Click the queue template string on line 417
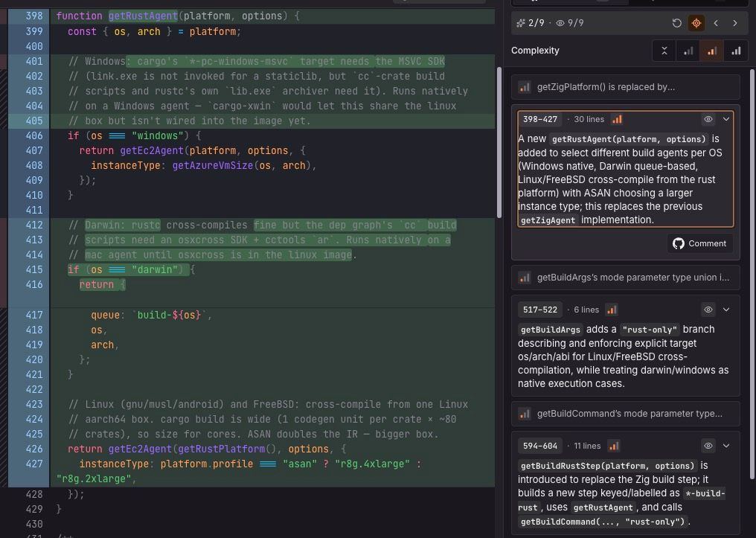This screenshot has height=538, width=756. pos(169,315)
